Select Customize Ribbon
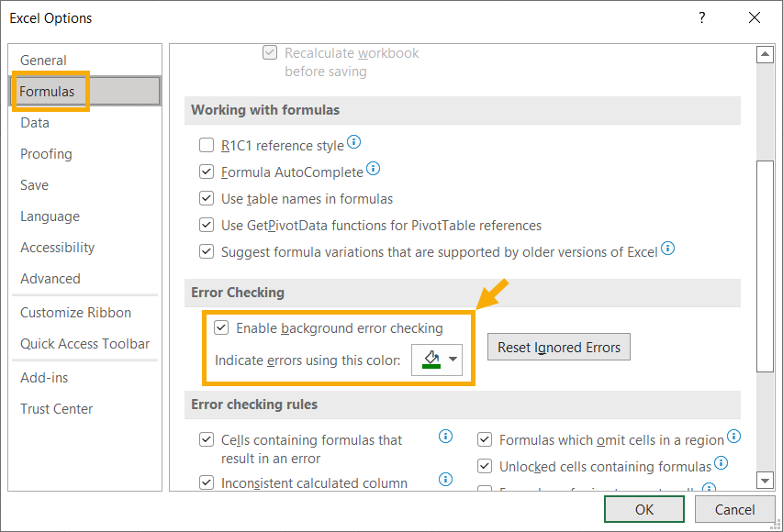The width and height of the screenshot is (783, 532). (x=85, y=313)
